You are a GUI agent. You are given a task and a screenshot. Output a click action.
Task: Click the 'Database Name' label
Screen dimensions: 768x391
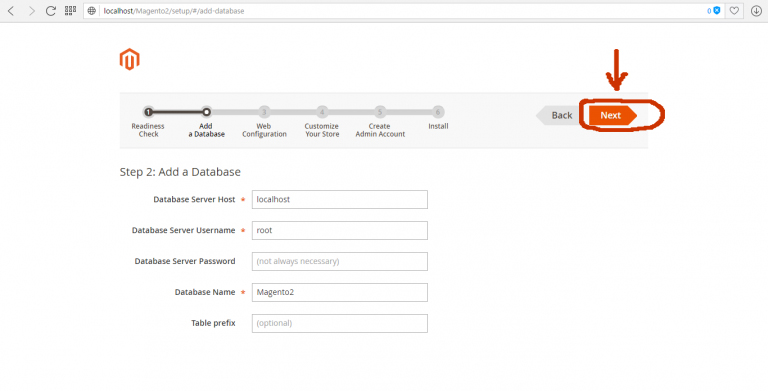point(205,292)
